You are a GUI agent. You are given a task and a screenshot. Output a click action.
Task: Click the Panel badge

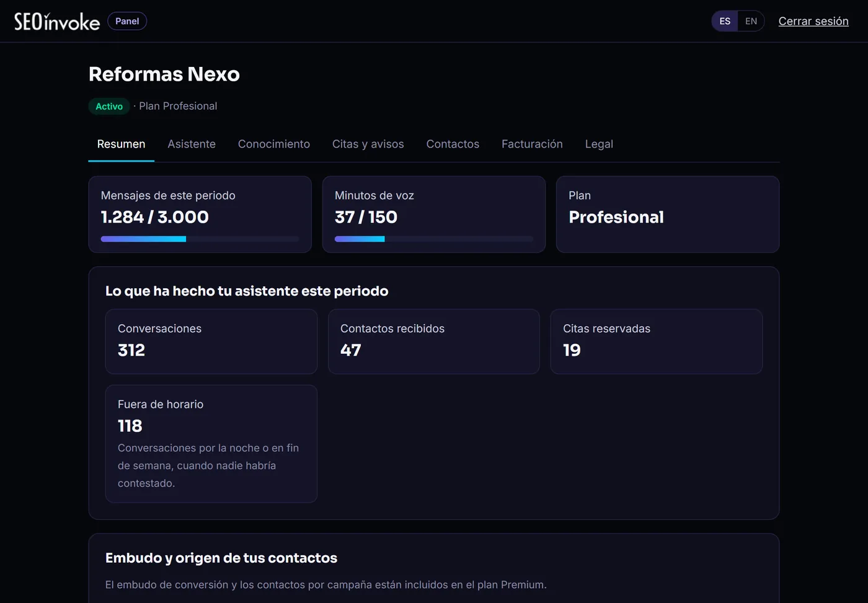[127, 21]
